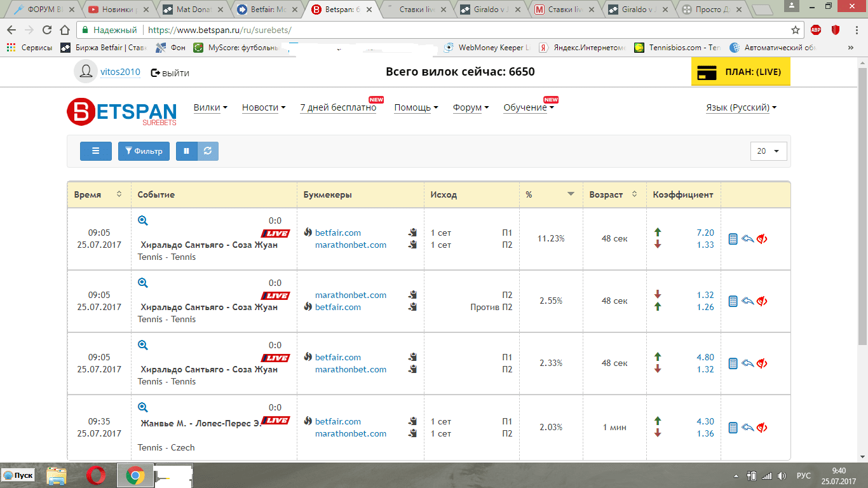Expand the Помощь menu
Image resolution: width=868 pixels, height=488 pixels.
click(x=416, y=107)
